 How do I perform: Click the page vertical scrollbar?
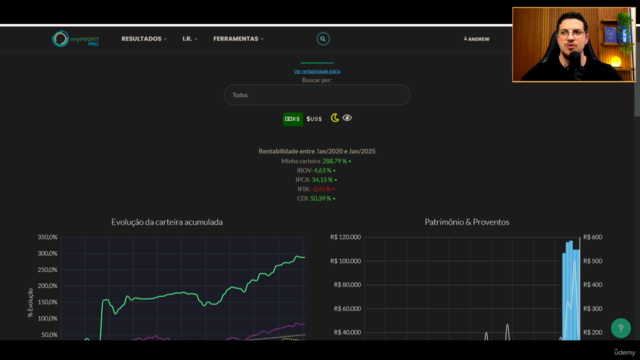click(637, 98)
